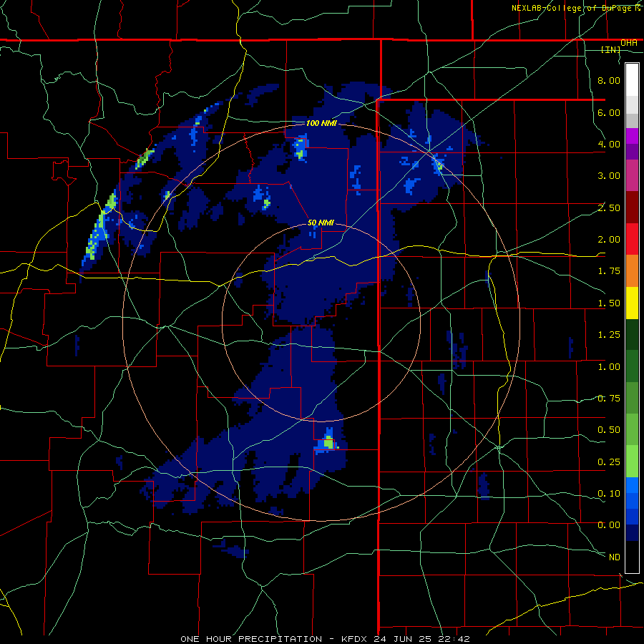644x644 pixels.
Task: Select the orange legend swatch
Action: tap(632, 271)
